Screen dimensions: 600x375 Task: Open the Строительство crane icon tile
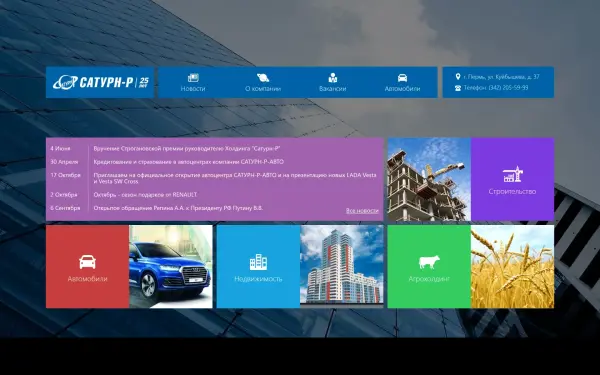(512, 179)
